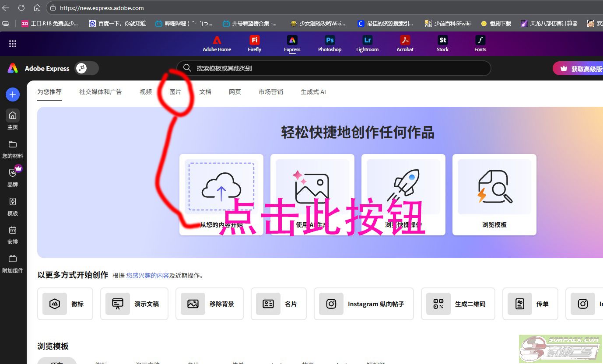This screenshot has height=364, width=603.
Task: Open 品牌 section in sidebar
Action: click(x=13, y=178)
